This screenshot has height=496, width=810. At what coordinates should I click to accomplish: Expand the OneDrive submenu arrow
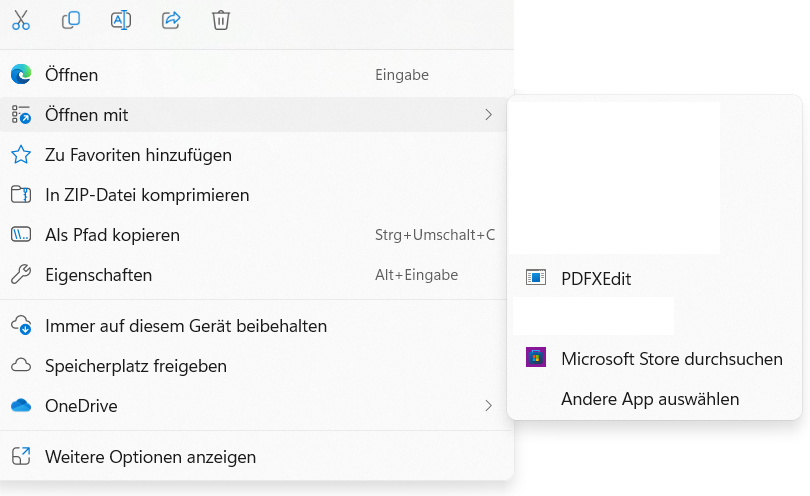pos(488,406)
